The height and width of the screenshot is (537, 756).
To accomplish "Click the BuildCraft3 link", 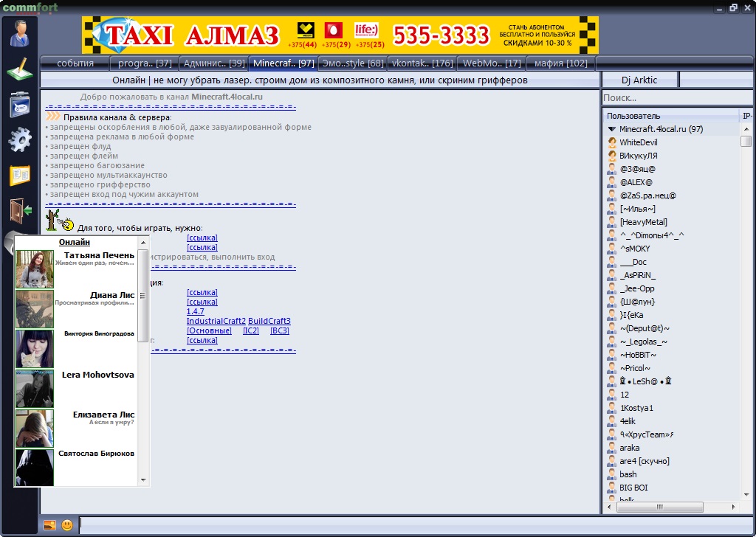I will [x=269, y=321].
